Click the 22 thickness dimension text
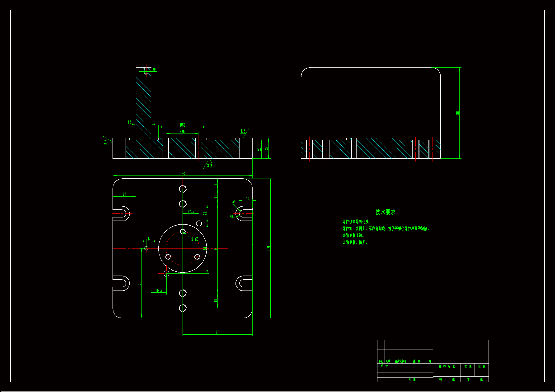Image resolution: width=555 pixels, height=392 pixels. click(x=267, y=148)
